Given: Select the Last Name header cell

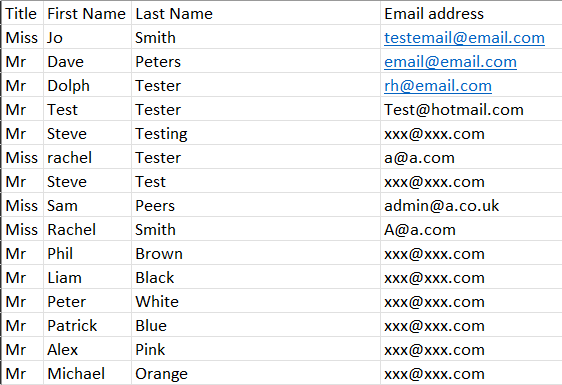Looking at the screenshot, I should pyautogui.click(x=256, y=13).
